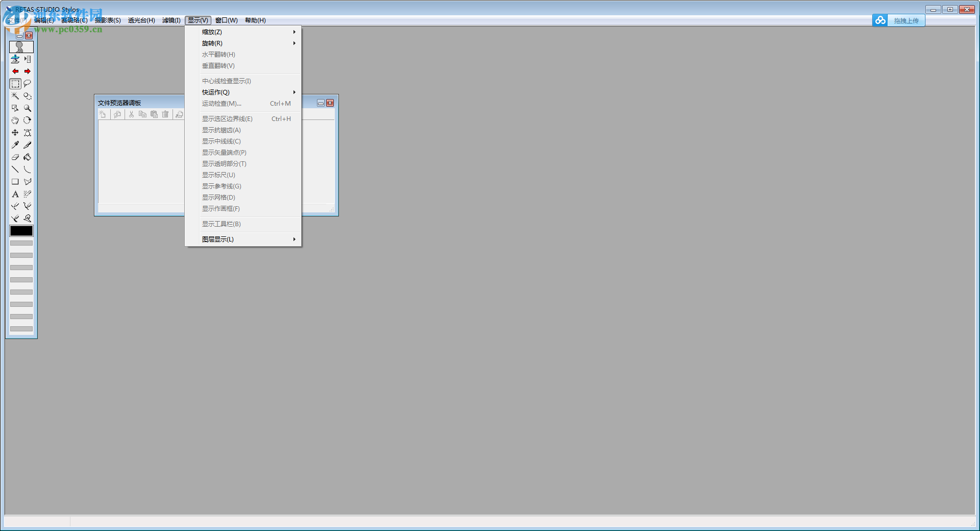Image resolution: width=980 pixels, height=531 pixels.
Task: Select the curve line tool
Action: [28, 170]
